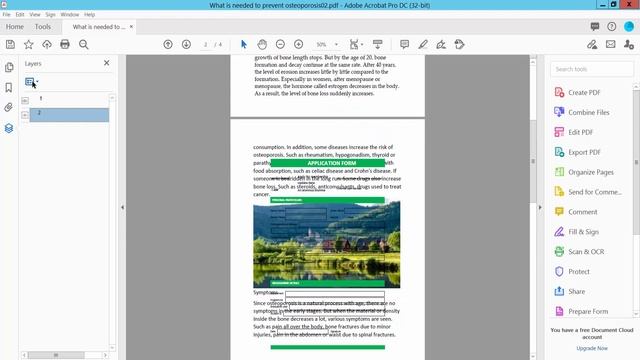
Task: Click the Search tools field
Action: tap(592, 69)
